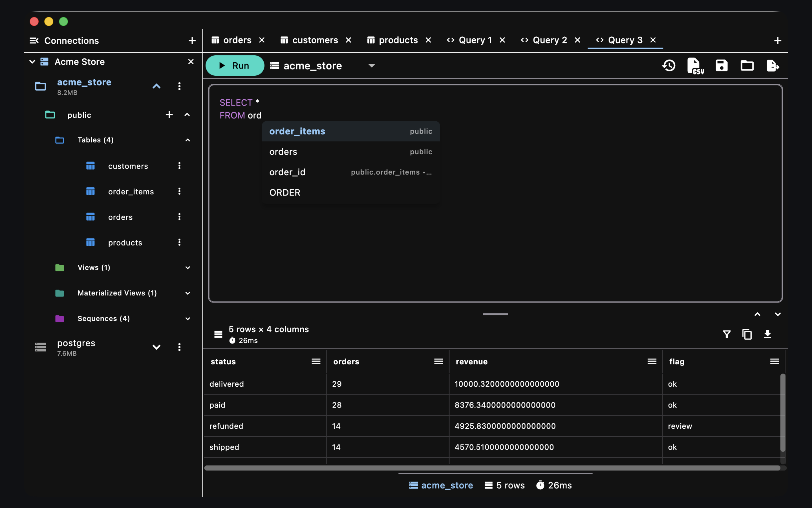Expand the postgres database
The height and width of the screenshot is (508, 812).
coord(156,347)
